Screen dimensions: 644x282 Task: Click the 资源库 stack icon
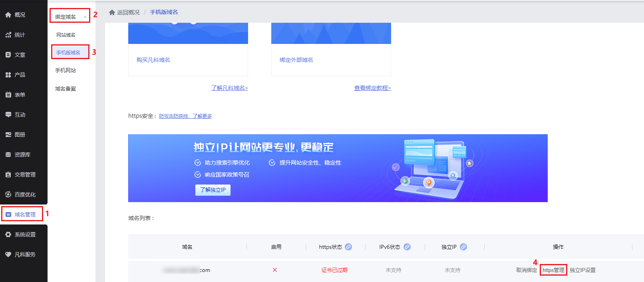(8, 155)
